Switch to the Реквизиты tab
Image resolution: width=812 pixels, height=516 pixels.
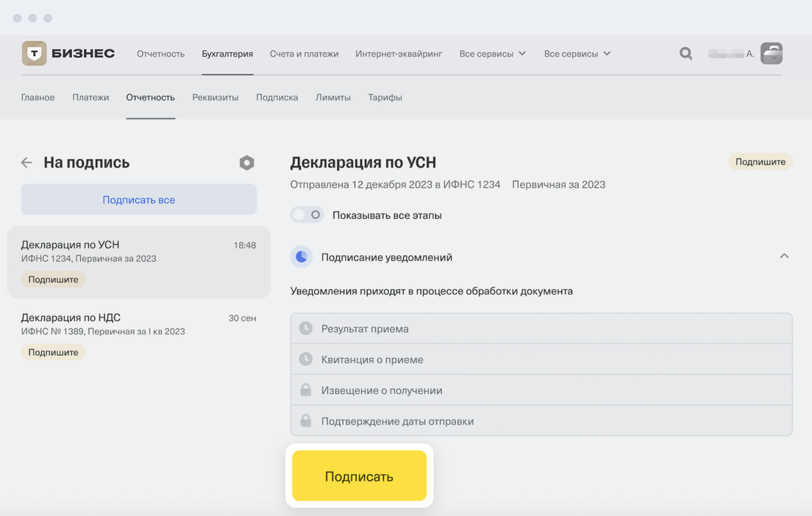[216, 97]
